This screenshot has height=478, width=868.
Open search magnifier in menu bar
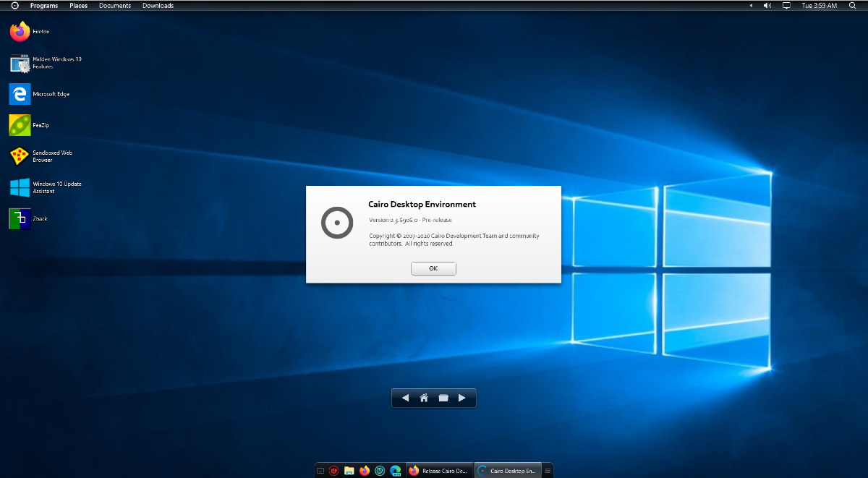click(x=852, y=6)
